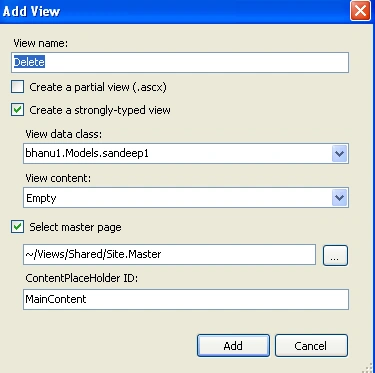Screen dimensions: 375x373
Task: Click the dialog resize grip corner
Action: coord(367,367)
